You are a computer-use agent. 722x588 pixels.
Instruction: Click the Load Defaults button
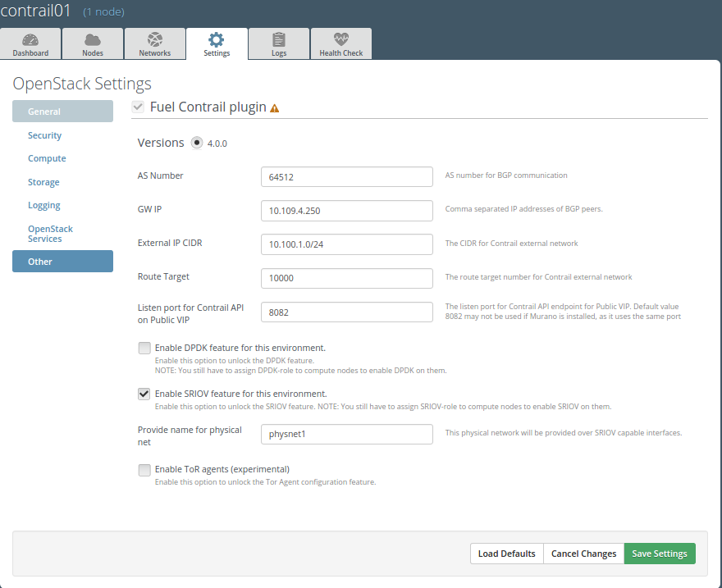(506, 554)
